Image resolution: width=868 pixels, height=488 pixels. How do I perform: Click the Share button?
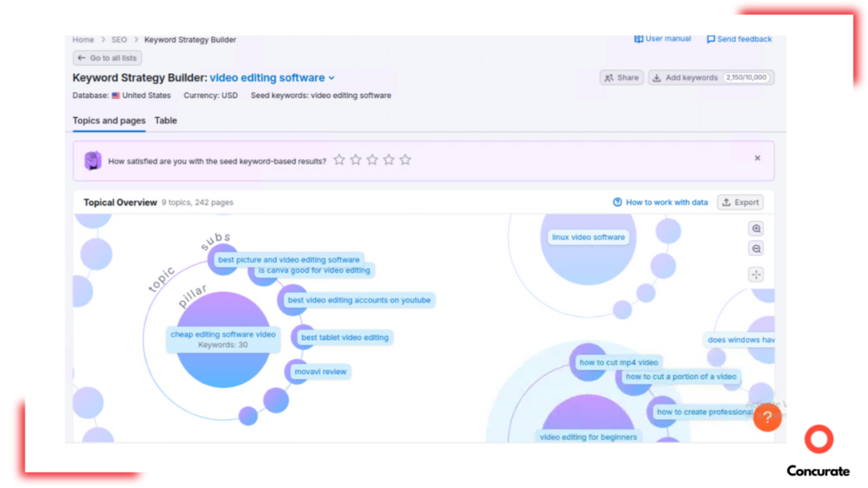[621, 78]
